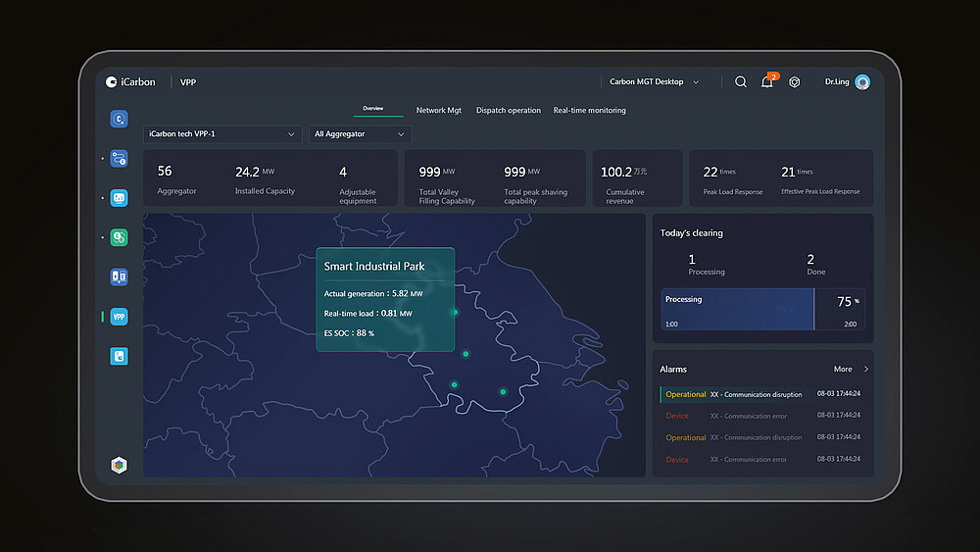Image resolution: width=980 pixels, height=552 pixels.
Task: Click the hexagon settings icon
Action: click(x=795, y=82)
